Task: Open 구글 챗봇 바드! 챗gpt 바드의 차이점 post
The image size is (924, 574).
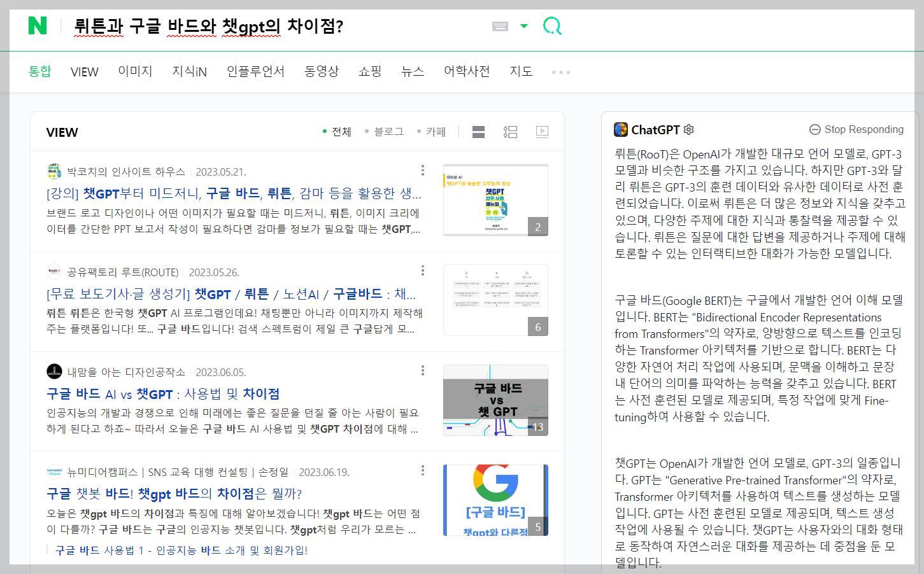Action: [174, 494]
